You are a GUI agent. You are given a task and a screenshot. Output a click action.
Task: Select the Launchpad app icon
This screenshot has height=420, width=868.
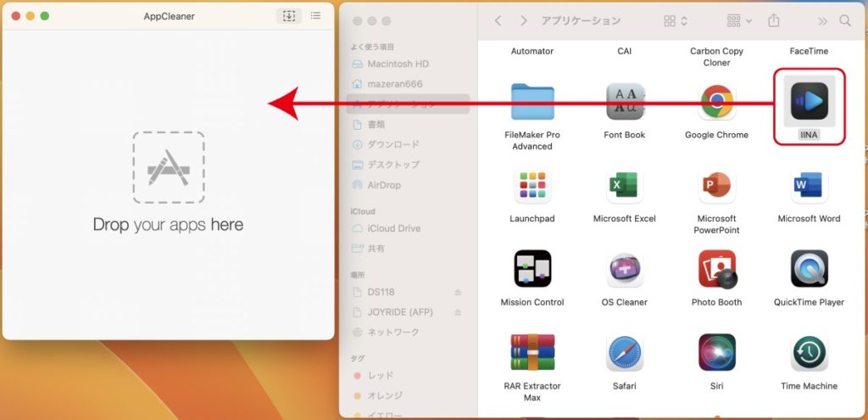[532, 185]
